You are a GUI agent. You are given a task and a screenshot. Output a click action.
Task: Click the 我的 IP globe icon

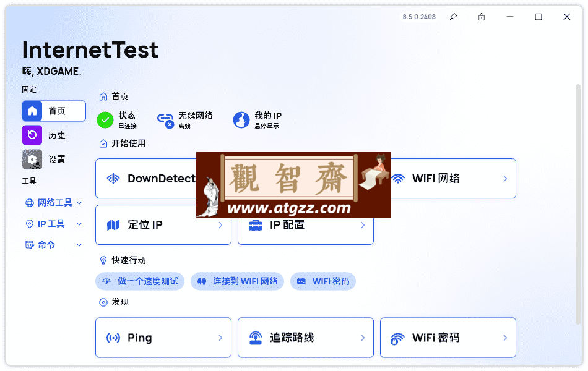(x=241, y=120)
